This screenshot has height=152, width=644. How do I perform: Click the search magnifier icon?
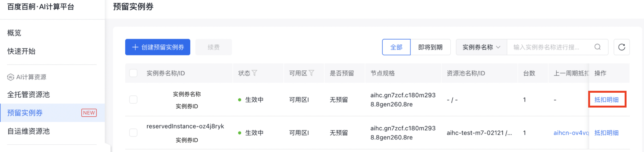tap(597, 47)
